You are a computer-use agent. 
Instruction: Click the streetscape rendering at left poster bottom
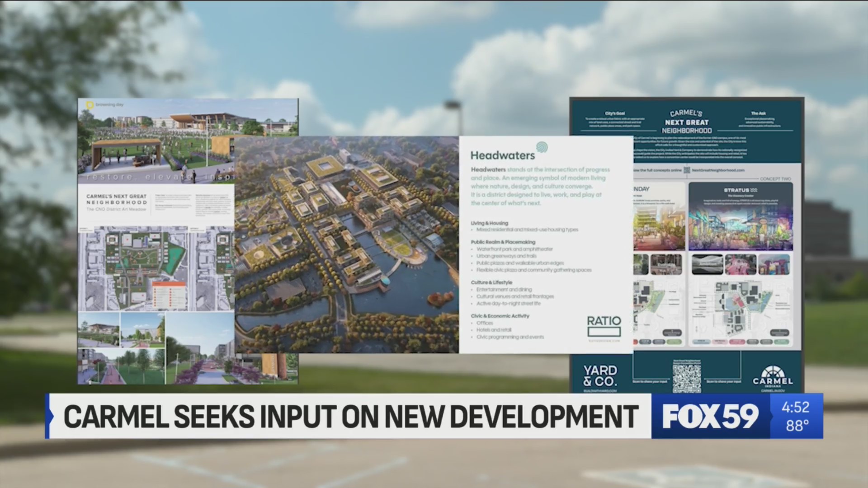click(200, 348)
